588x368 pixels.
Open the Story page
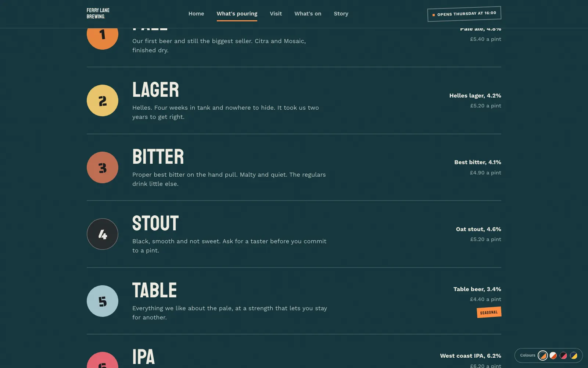pyautogui.click(x=341, y=14)
